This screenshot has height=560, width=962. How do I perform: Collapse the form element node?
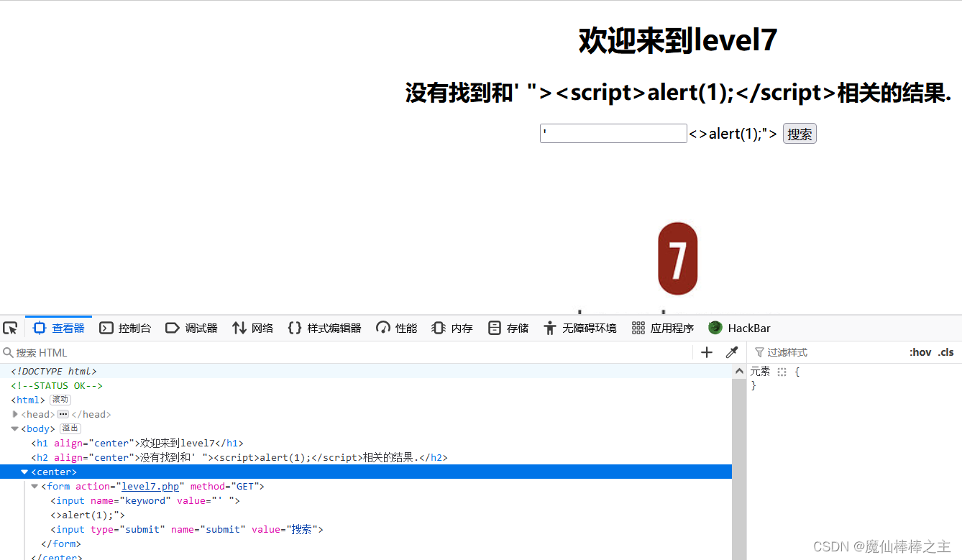pos(35,486)
